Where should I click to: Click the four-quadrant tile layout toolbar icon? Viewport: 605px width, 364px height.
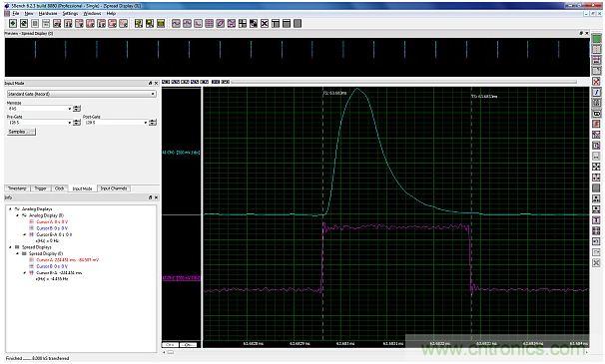pos(243,24)
